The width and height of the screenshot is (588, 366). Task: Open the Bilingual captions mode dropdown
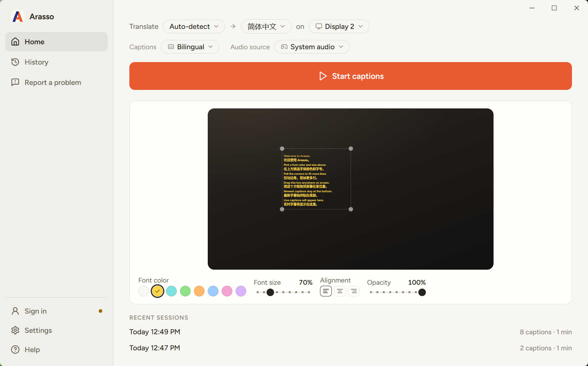point(190,47)
